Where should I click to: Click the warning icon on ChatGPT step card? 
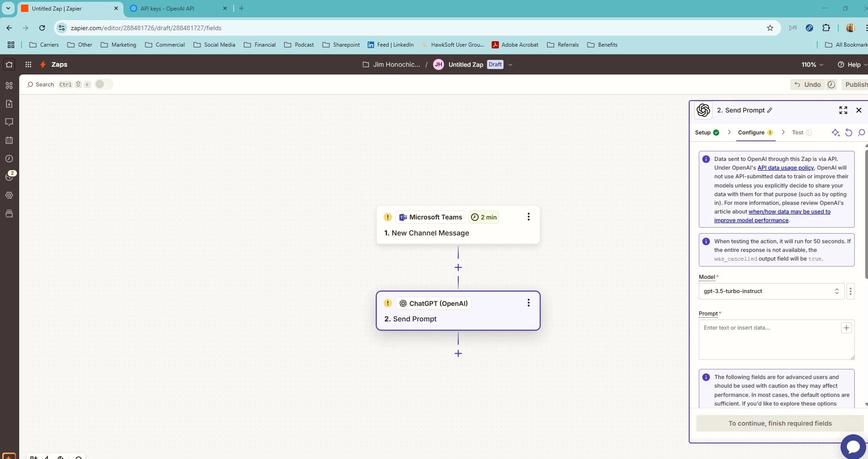(x=388, y=303)
